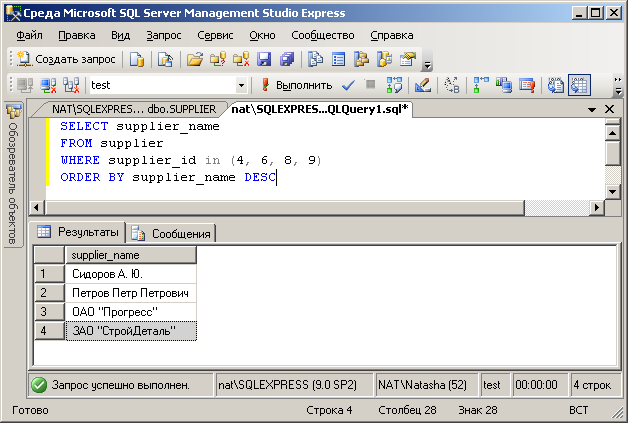Click the Save All stacked disks icon
This screenshot has width=628, height=423.
pyautogui.click(x=287, y=59)
